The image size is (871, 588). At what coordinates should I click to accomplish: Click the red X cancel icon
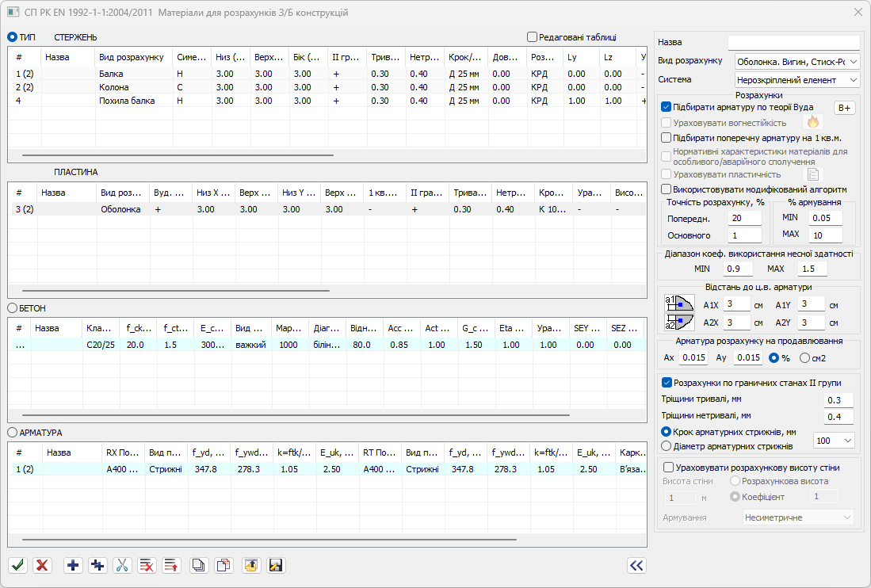pyautogui.click(x=43, y=565)
